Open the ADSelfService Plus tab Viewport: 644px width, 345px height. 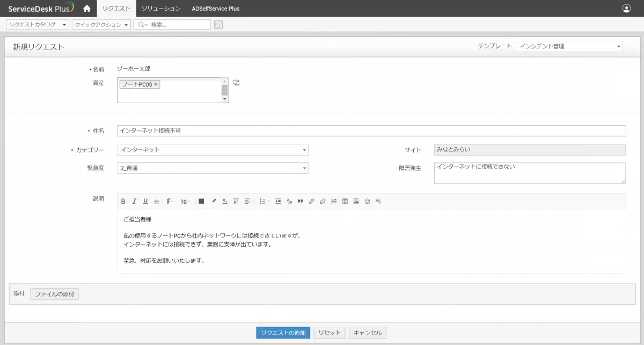click(216, 9)
